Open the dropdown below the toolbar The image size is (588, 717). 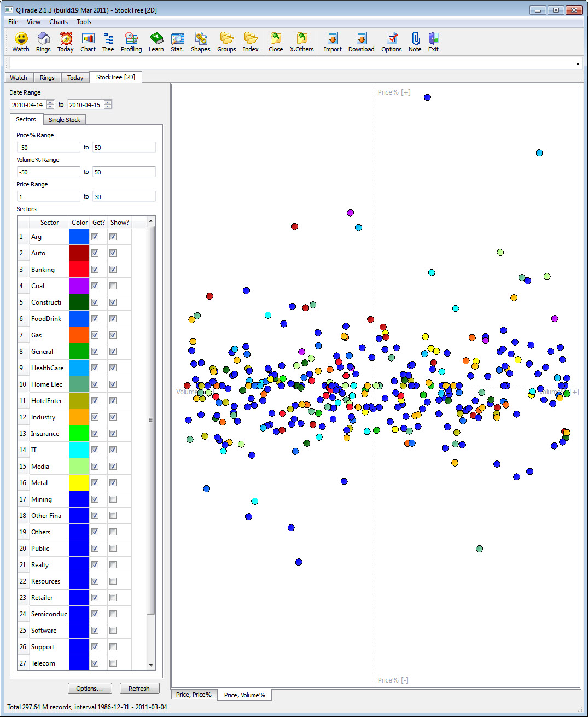(x=577, y=63)
